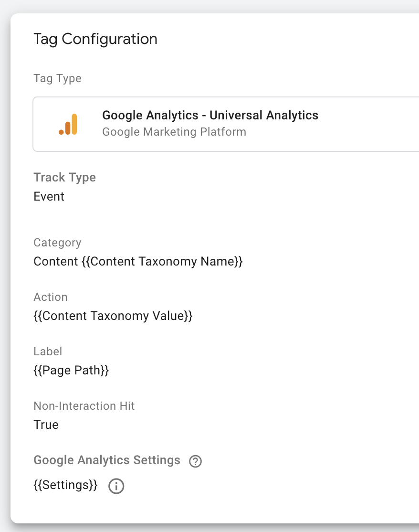Click the Google Marketing Platform subtitle
This screenshot has width=419, height=532.
(174, 132)
